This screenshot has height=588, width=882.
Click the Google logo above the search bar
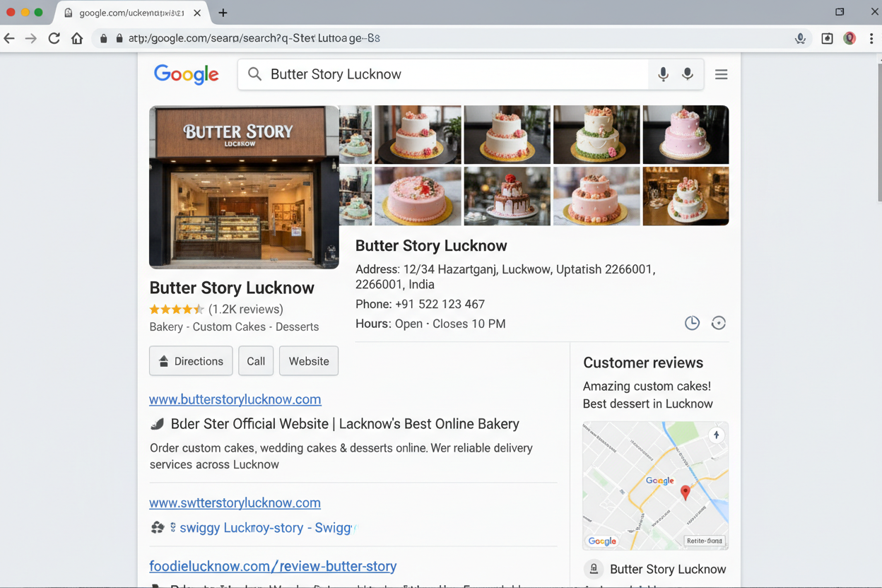pyautogui.click(x=186, y=74)
